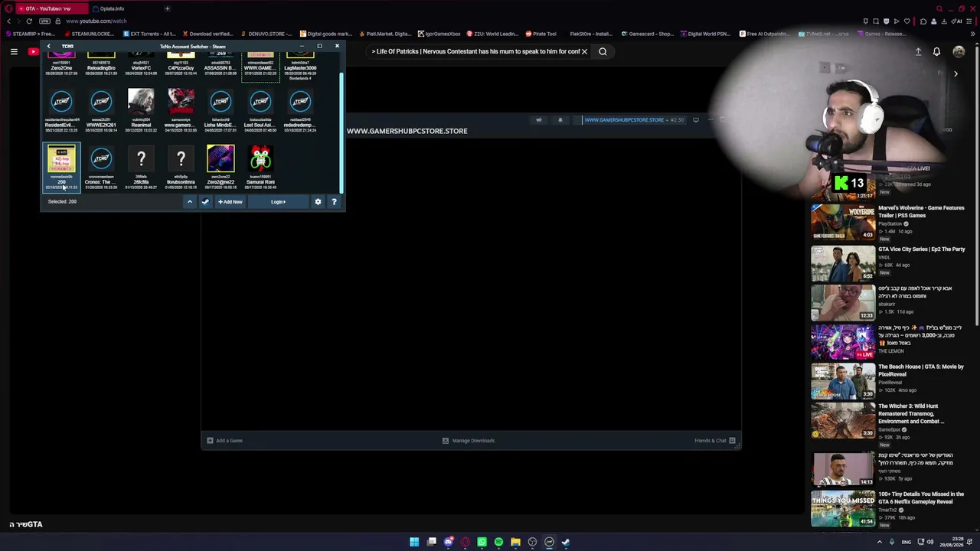
Task: Open Steam from the taskbar
Action: [566, 542]
